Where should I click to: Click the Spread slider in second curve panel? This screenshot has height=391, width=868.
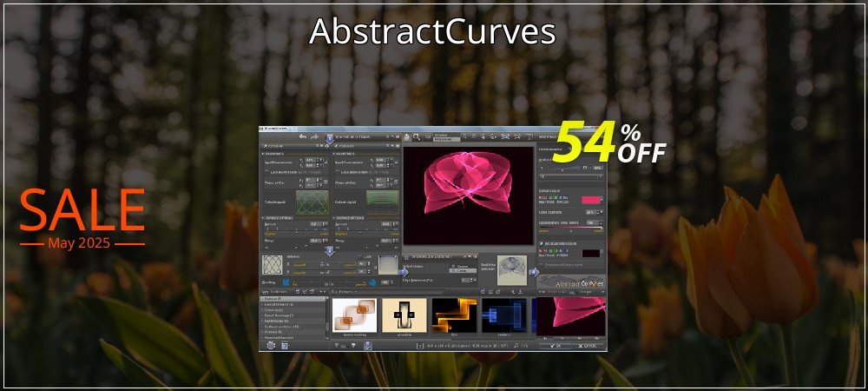click(366, 230)
